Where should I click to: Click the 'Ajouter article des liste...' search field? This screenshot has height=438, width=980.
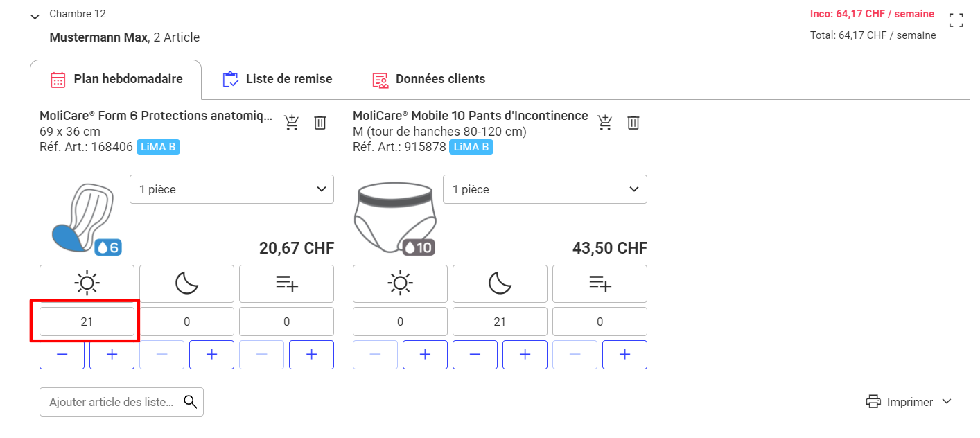(x=121, y=402)
